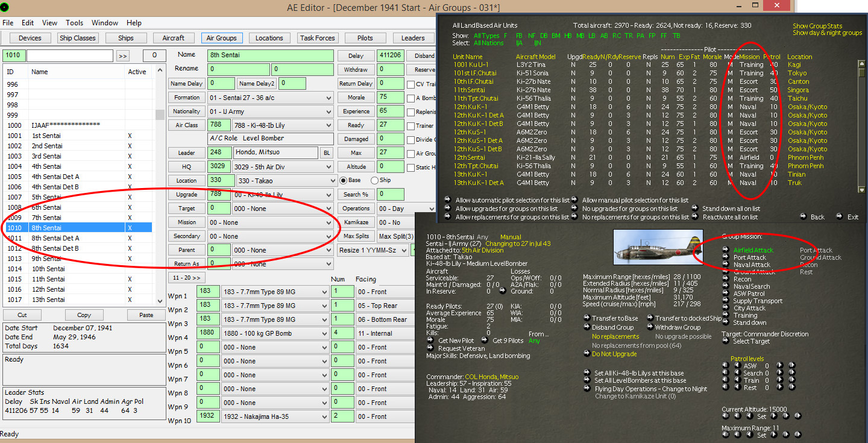The image size is (868, 443).
Task: Click the BL button beside leader name
Action: pos(327,152)
